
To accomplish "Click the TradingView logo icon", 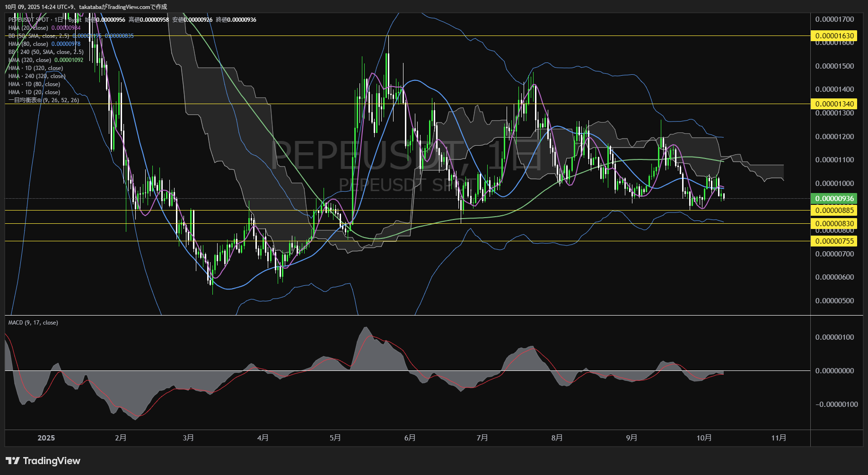I will (13, 461).
